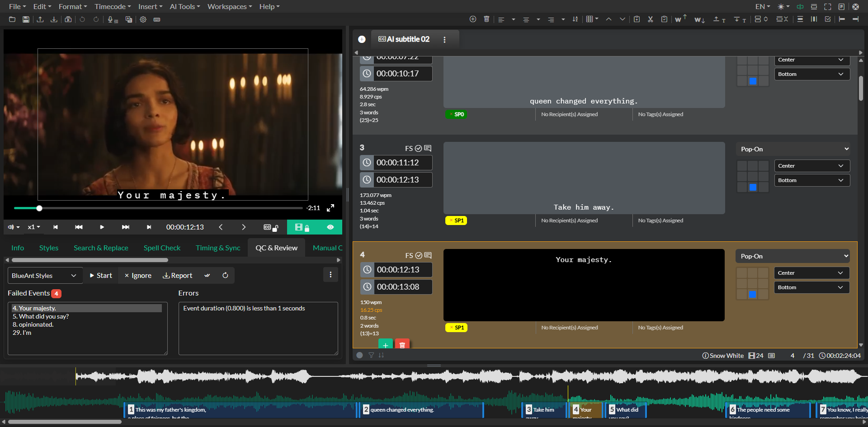
Task: Save the project with the floppy disk icon
Action: coord(26,19)
